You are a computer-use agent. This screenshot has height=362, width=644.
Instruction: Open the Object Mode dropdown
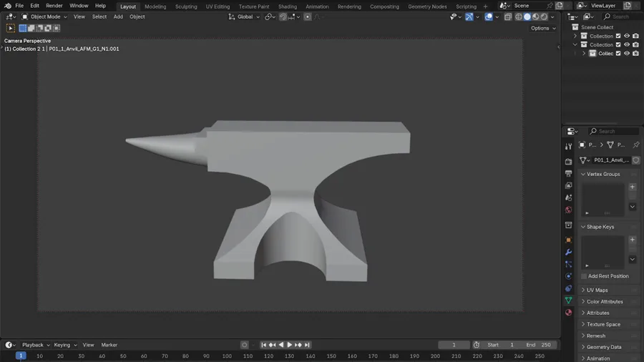[44, 17]
